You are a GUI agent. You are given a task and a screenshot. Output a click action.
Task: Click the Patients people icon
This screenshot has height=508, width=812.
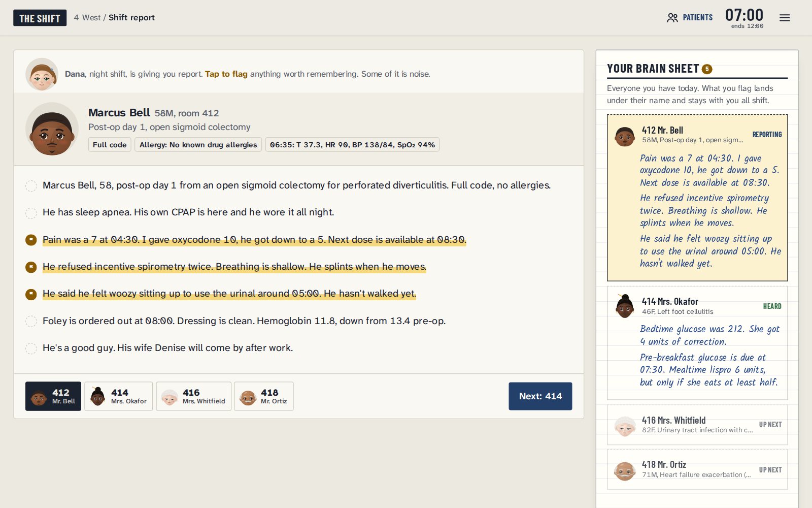672,18
